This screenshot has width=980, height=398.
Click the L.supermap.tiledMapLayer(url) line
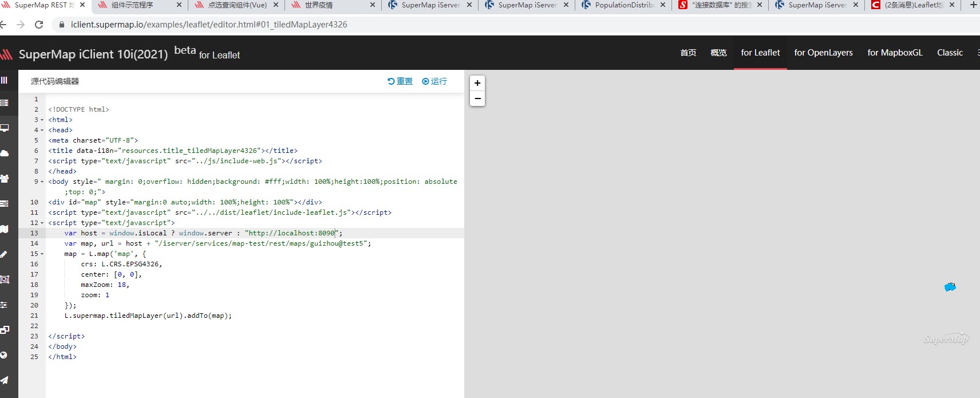[x=148, y=316]
